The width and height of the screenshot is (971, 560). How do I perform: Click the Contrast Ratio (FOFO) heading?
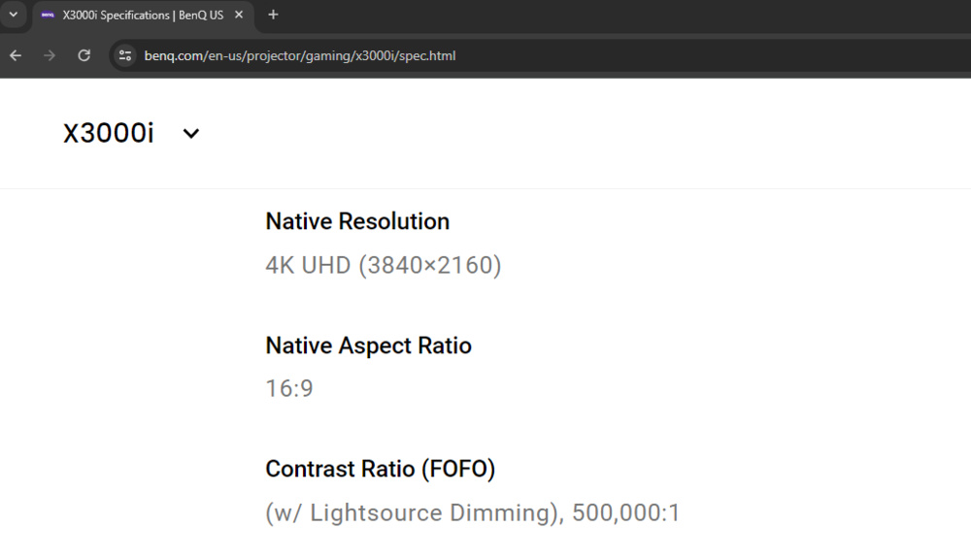point(380,469)
